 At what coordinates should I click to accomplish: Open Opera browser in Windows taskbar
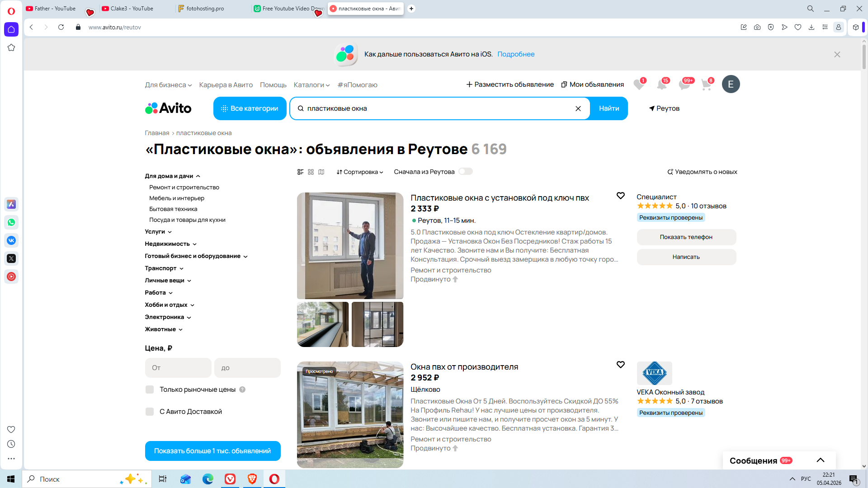[x=274, y=479]
